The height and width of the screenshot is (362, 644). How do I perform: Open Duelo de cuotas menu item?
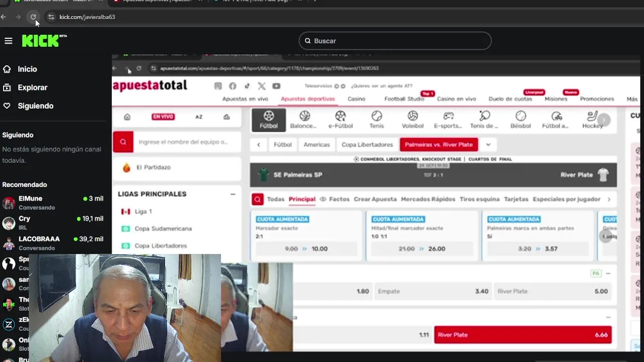(x=510, y=99)
